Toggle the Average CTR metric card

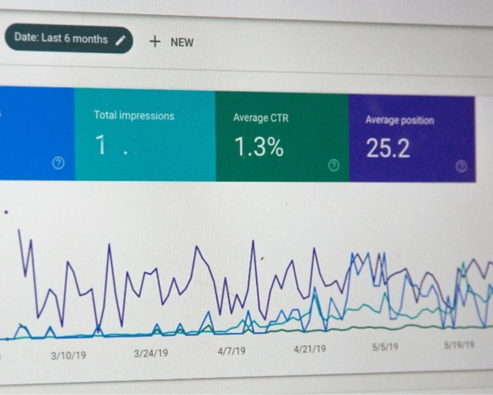[x=282, y=137]
